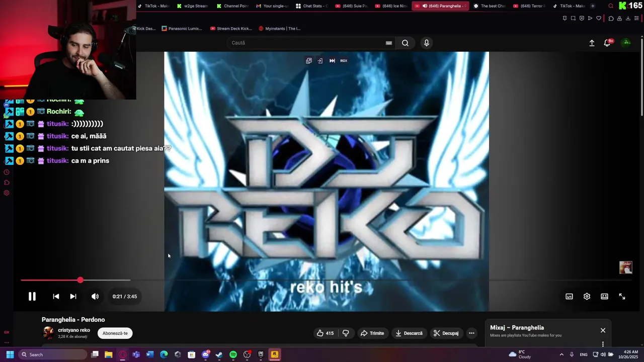Open the Stream Deck Kick bookmark
Screen dimensions: 644x362
231,29
